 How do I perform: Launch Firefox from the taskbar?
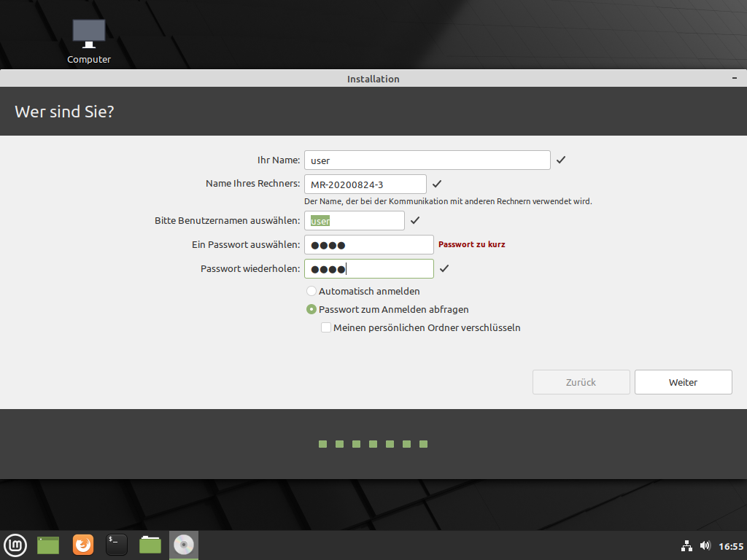tap(83, 545)
